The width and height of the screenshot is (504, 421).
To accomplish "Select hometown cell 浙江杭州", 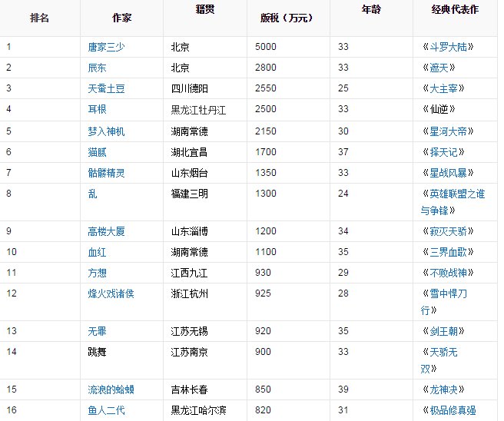I will 190,293.
